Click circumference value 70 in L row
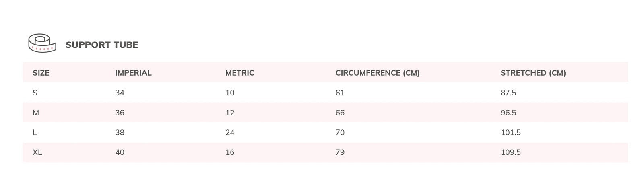Viewport: 644px width, 185px height. pyautogui.click(x=340, y=133)
